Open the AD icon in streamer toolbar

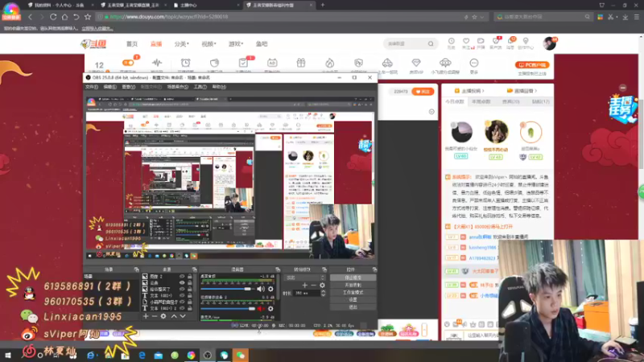(x=272, y=63)
